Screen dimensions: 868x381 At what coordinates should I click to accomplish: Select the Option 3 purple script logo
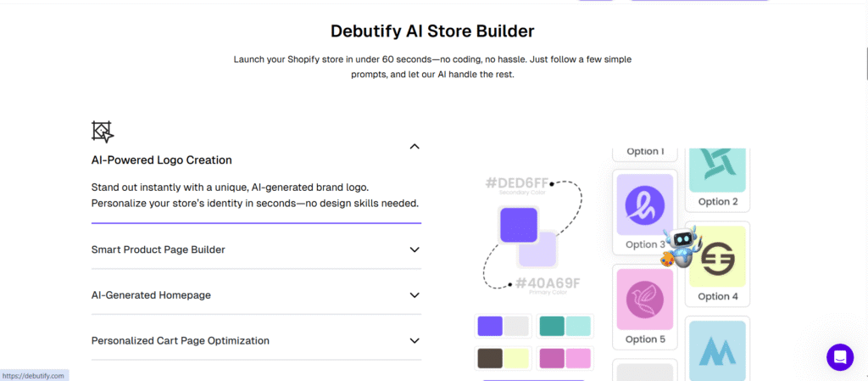pos(644,205)
